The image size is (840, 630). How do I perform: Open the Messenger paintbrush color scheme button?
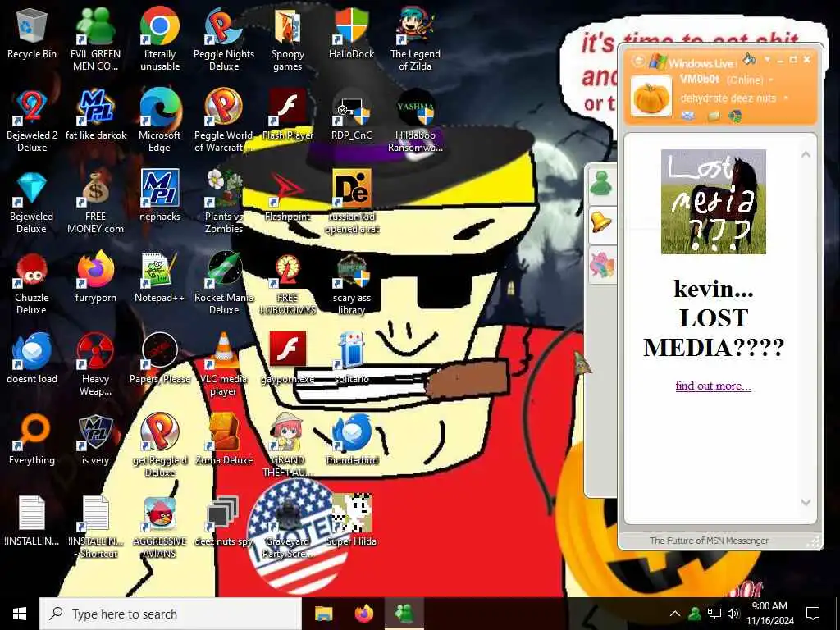750,58
